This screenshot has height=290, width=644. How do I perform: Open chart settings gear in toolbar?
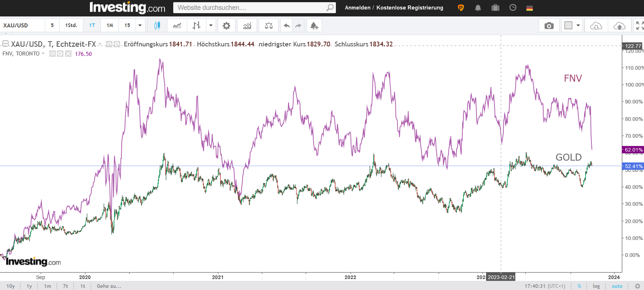(227, 26)
